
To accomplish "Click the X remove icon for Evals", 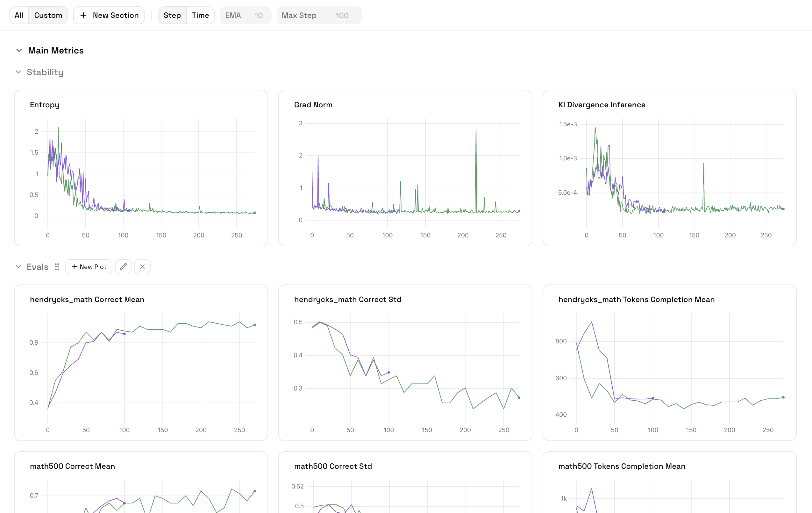I will tap(142, 267).
